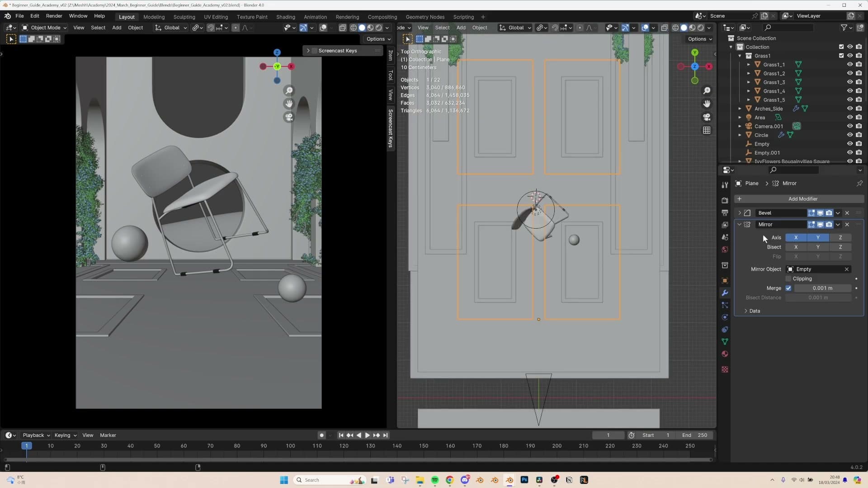Select the Circle object in outliner
This screenshot has height=488, width=868.
[x=761, y=135]
